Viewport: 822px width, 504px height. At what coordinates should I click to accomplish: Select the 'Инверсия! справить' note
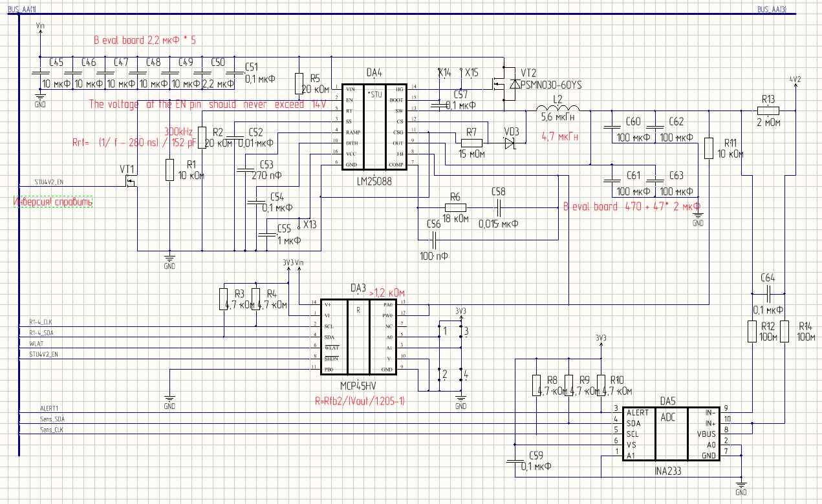point(53,202)
